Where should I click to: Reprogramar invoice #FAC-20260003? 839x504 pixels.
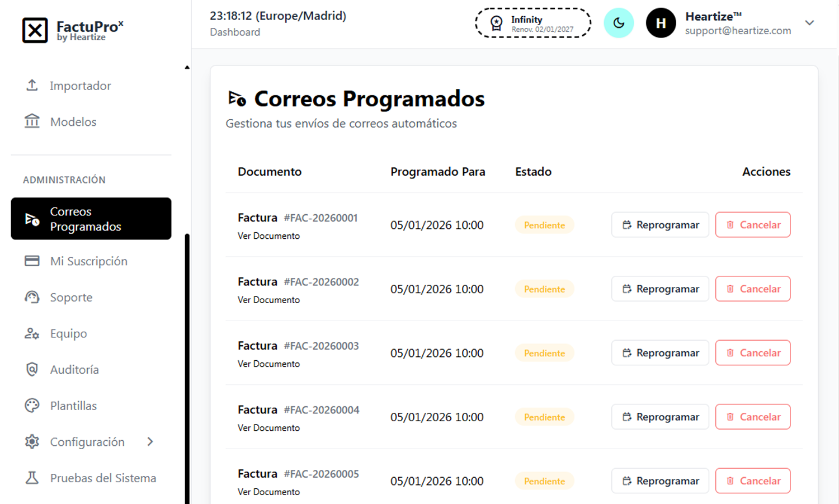point(660,352)
